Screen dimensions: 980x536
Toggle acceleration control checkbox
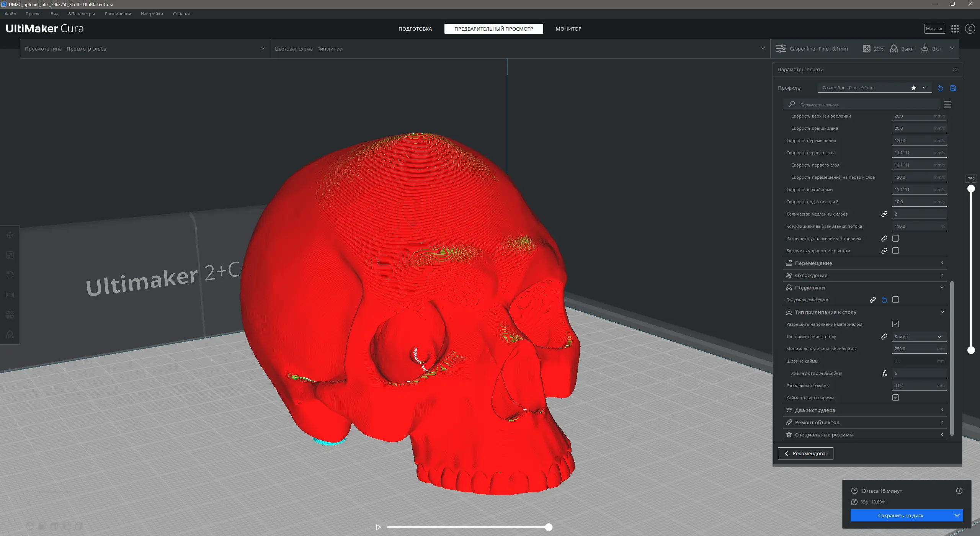point(895,239)
